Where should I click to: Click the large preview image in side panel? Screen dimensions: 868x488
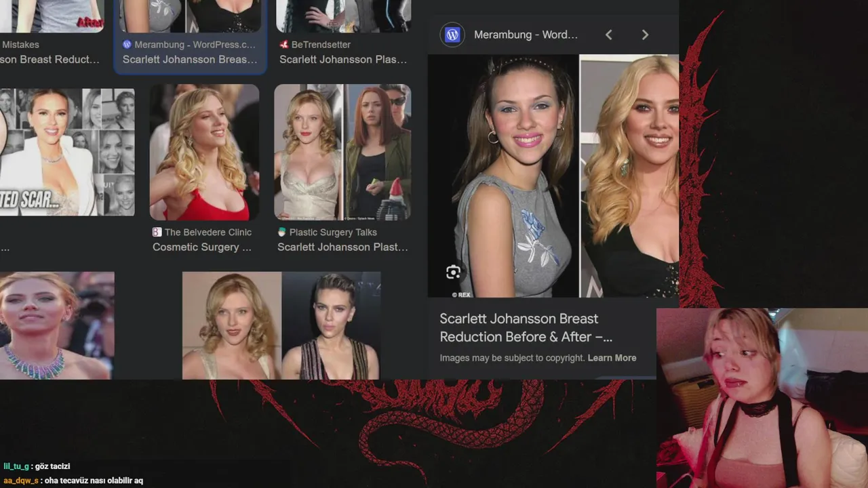[553, 176]
